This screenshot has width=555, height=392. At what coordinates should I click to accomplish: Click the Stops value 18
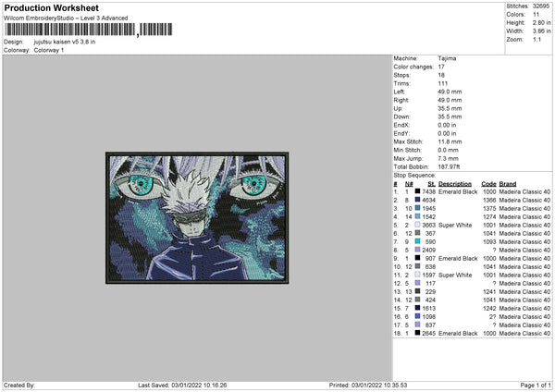(x=441, y=75)
